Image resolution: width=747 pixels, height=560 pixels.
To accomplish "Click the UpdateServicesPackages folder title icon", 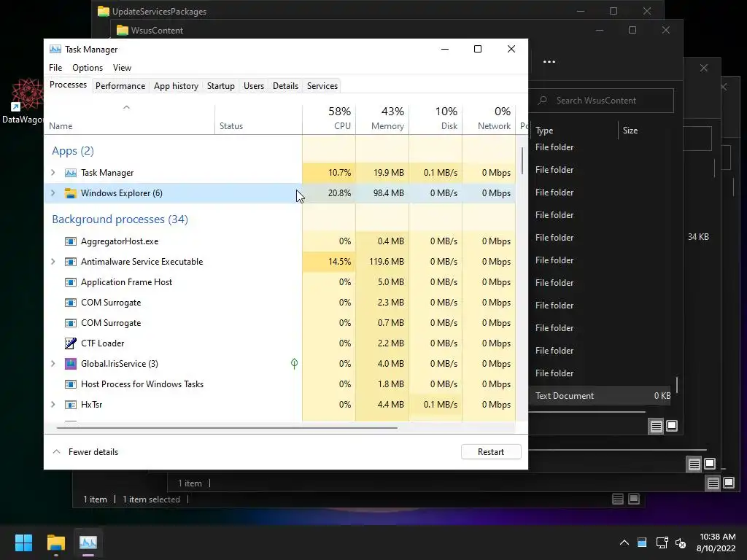I will pyautogui.click(x=104, y=11).
